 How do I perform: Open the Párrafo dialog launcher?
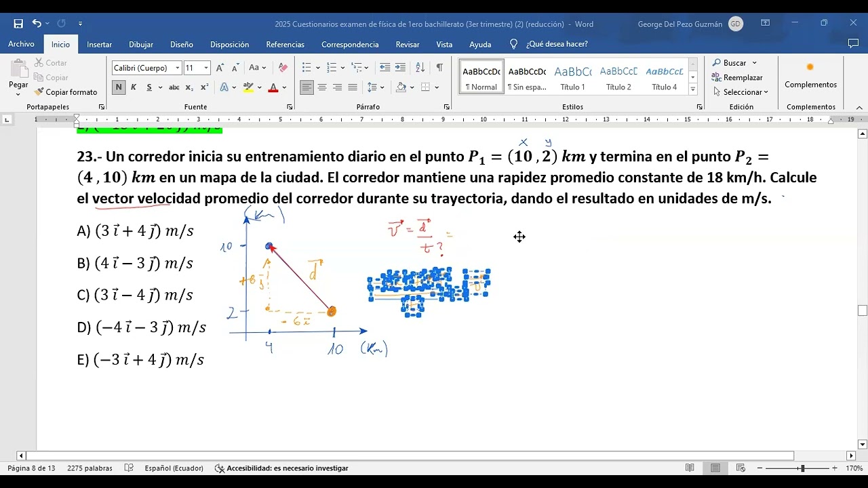[x=447, y=107]
